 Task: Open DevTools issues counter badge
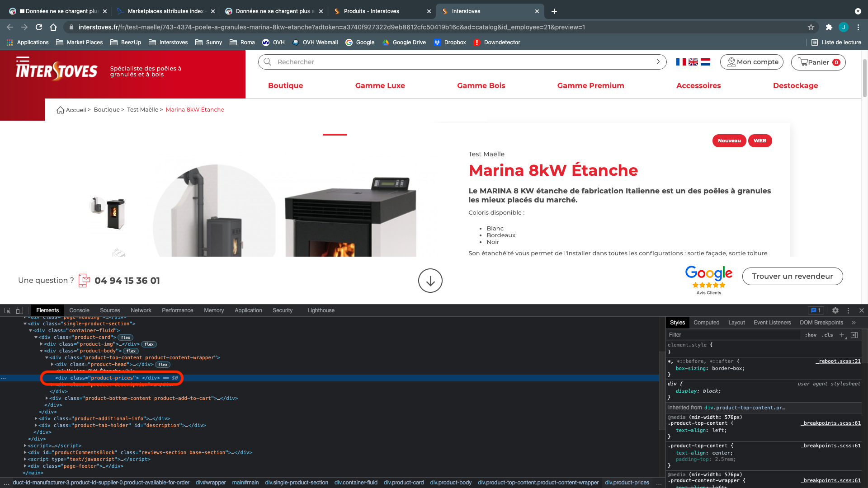point(816,310)
